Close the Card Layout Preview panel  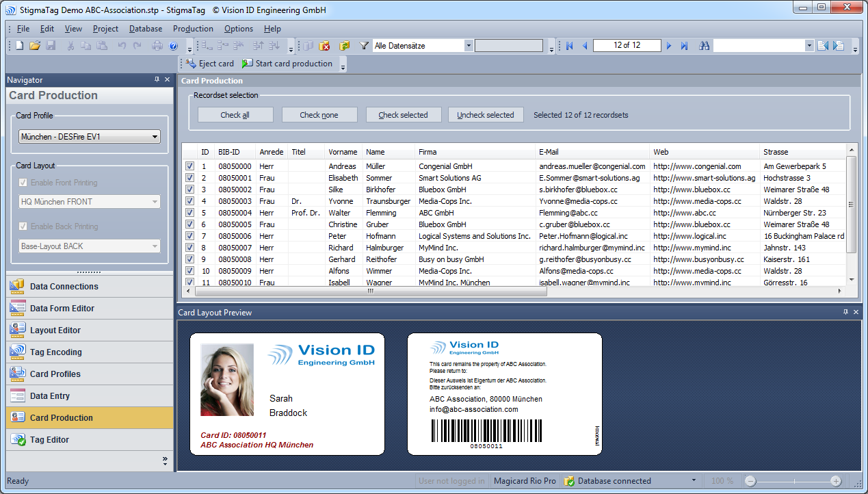click(x=856, y=312)
